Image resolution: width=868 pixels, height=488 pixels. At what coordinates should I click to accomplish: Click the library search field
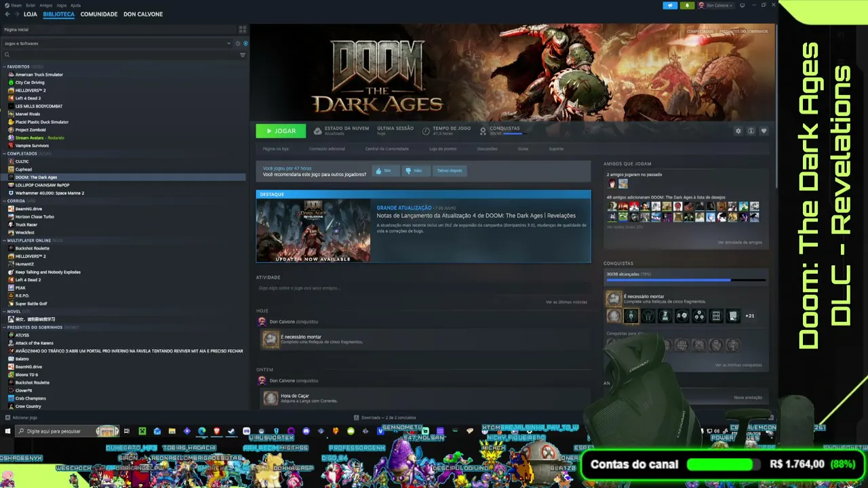(120, 55)
